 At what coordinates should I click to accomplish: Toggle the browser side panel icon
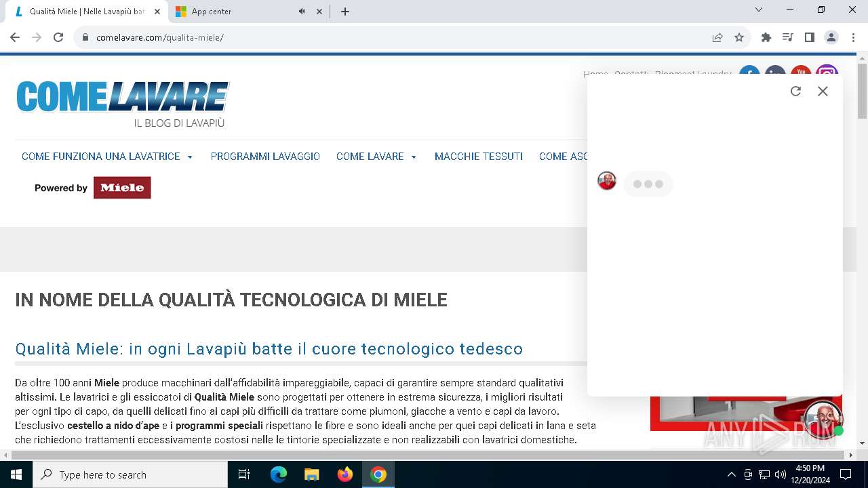click(809, 37)
